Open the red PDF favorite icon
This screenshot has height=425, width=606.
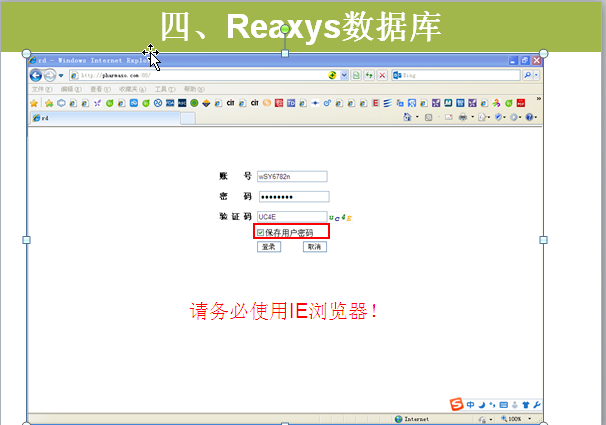tap(521, 103)
